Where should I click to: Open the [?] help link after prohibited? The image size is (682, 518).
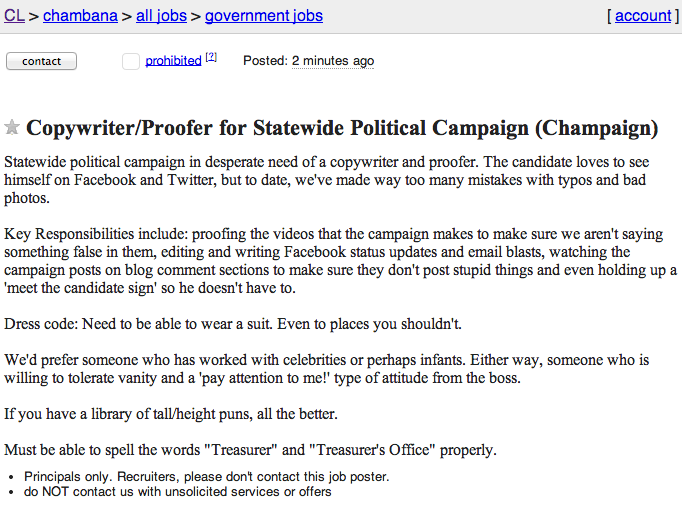point(211,57)
